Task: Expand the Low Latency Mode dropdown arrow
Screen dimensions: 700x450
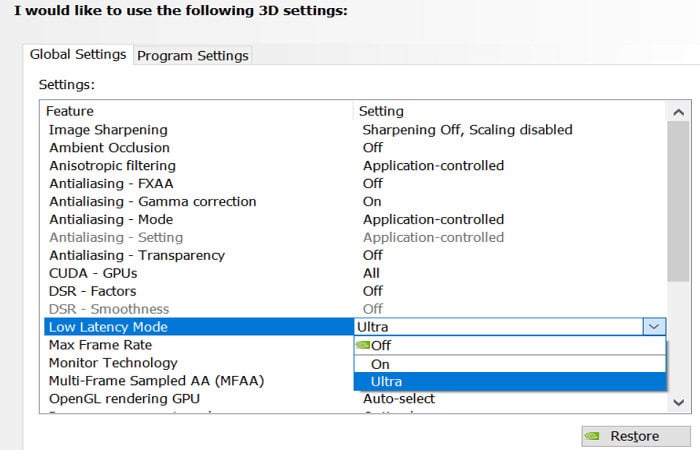Action: 654,327
